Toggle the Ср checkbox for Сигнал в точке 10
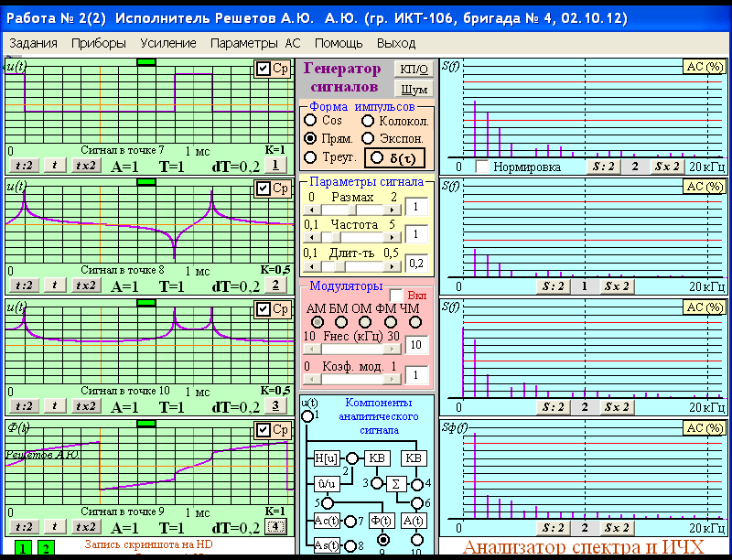Screen dimensions: 732x560 (x=264, y=309)
